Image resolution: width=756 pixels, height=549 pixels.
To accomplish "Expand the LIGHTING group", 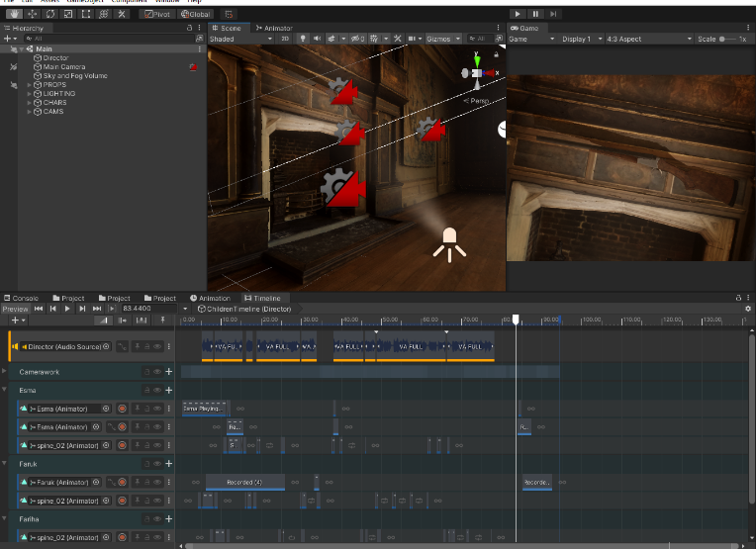I will click(29, 94).
